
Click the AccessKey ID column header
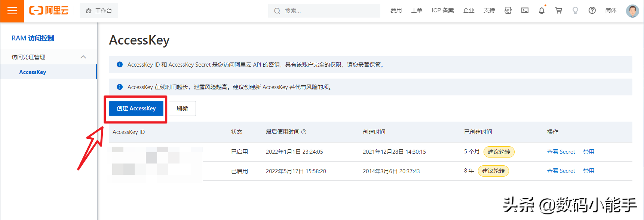coord(129,132)
